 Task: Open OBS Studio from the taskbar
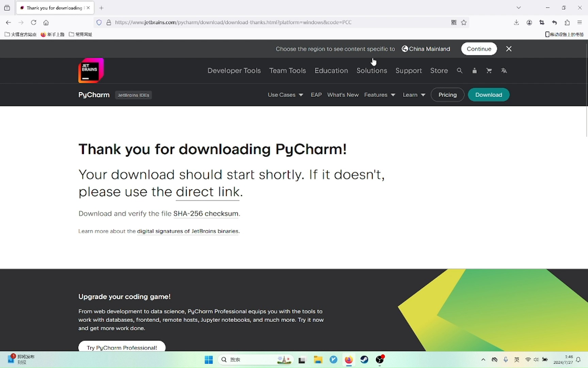click(x=380, y=359)
